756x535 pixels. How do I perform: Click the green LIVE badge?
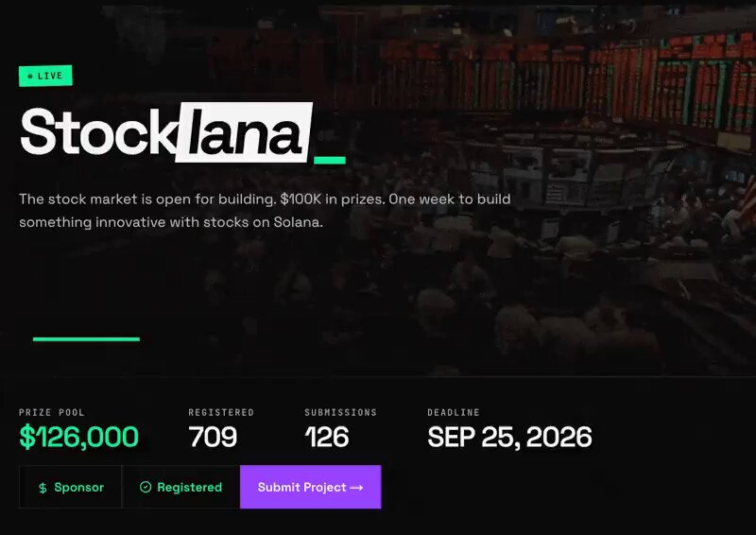click(45, 76)
